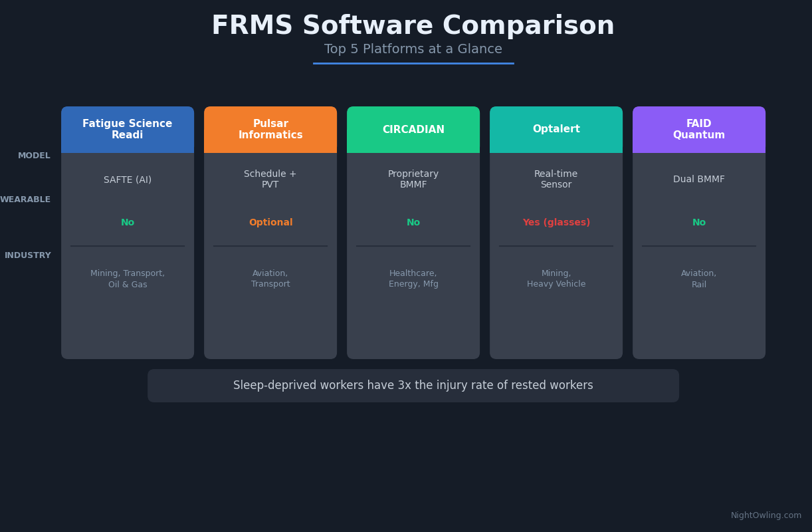The width and height of the screenshot is (812, 532).
Task: Click the WEARABLE row label
Action: (x=25, y=199)
